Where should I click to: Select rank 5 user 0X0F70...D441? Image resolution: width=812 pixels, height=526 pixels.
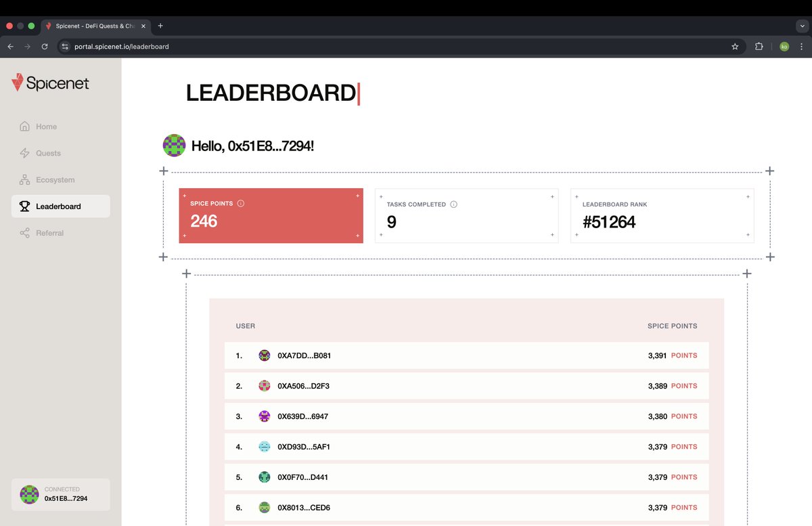click(467, 477)
